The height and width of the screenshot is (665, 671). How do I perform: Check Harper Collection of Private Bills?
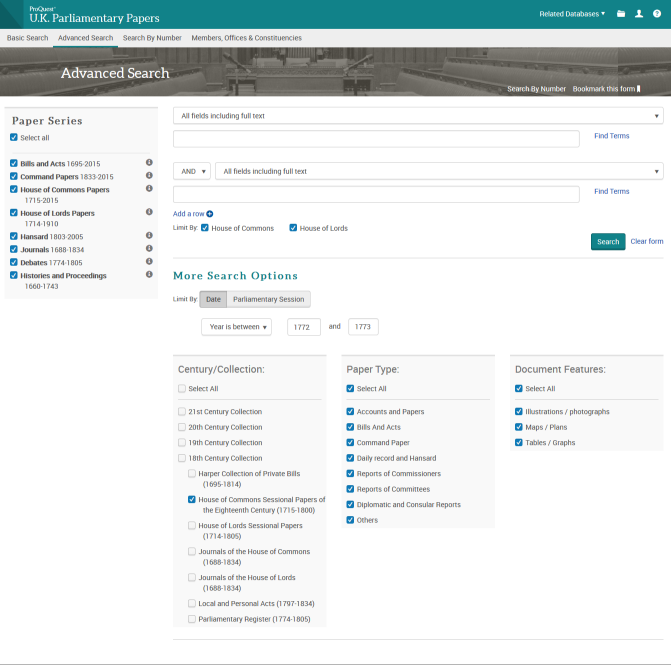point(192,473)
